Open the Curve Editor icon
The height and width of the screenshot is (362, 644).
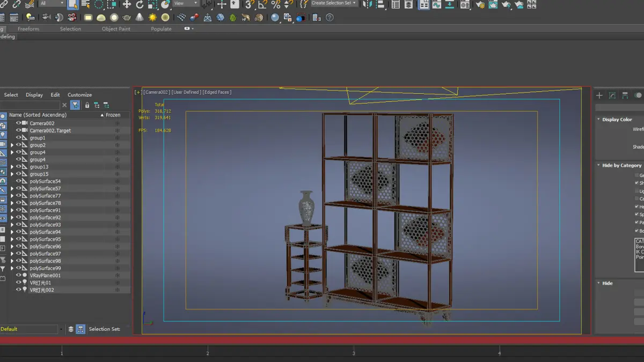tap(437, 4)
